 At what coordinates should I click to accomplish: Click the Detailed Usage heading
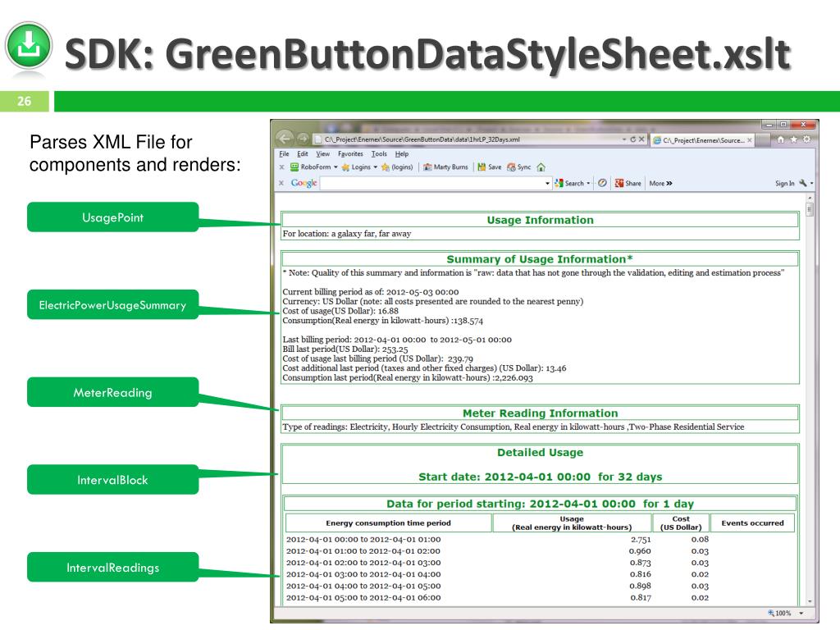[540, 453]
